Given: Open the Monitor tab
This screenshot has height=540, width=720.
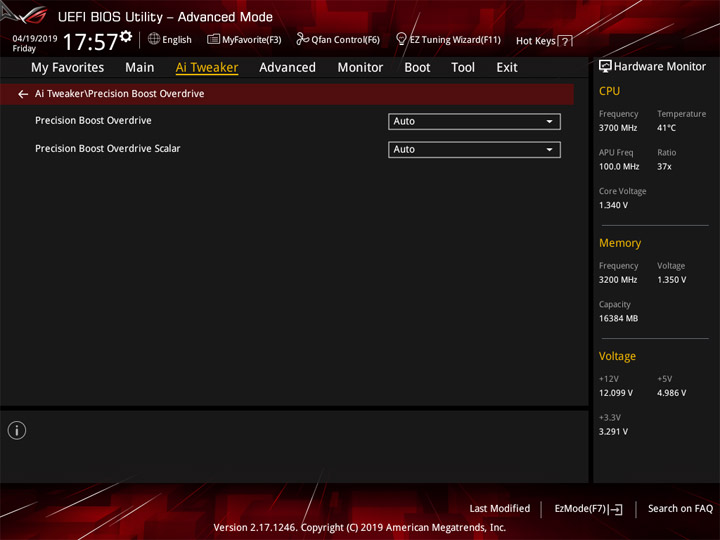Looking at the screenshot, I should [360, 68].
